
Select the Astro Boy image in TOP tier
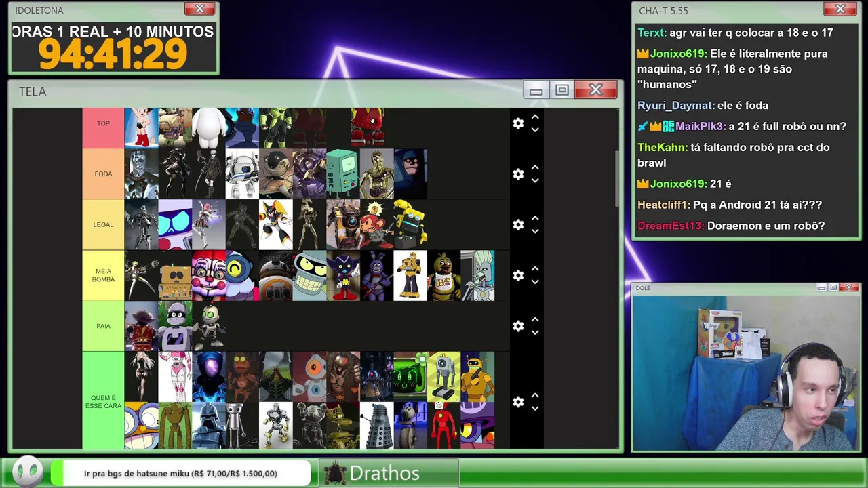click(141, 128)
